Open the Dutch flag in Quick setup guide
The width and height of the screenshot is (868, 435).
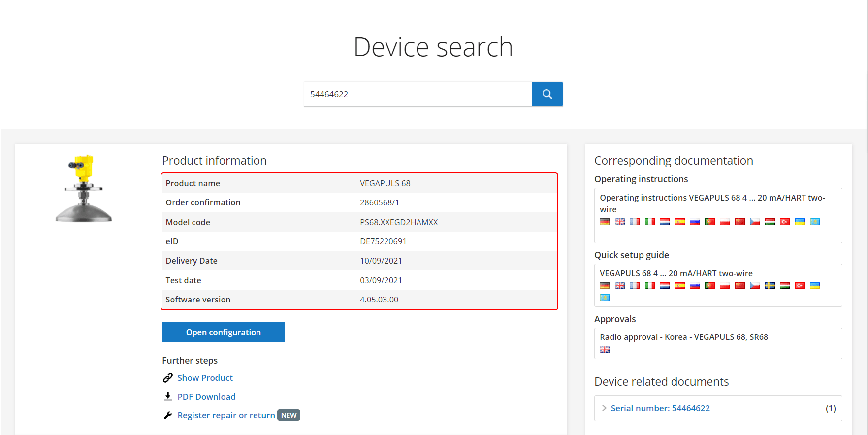point(665,285)
